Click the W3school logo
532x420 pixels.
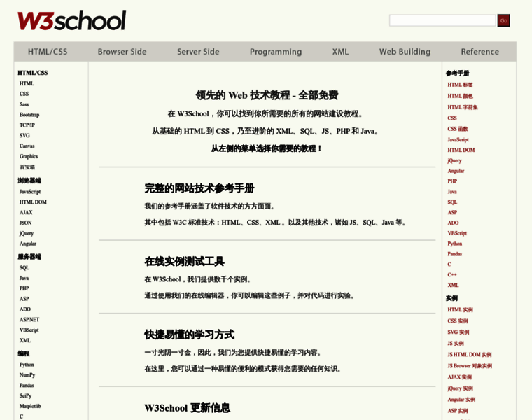click(x=72, y=21)
